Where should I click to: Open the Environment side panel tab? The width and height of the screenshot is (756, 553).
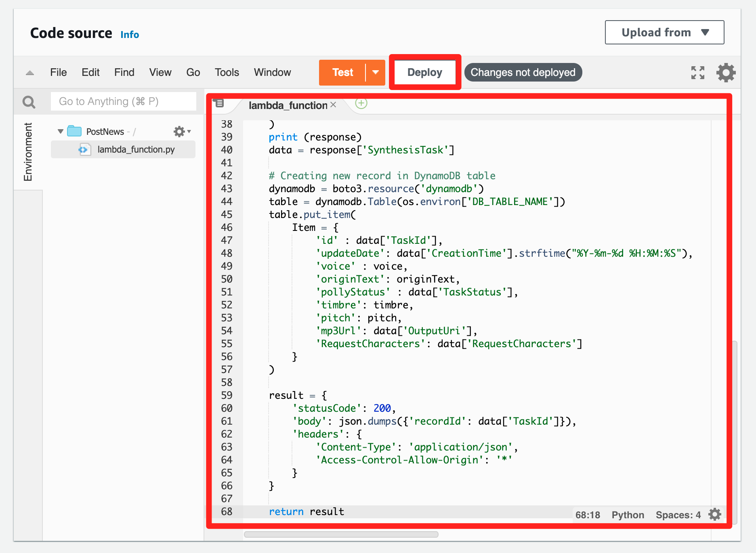point(28,152)
